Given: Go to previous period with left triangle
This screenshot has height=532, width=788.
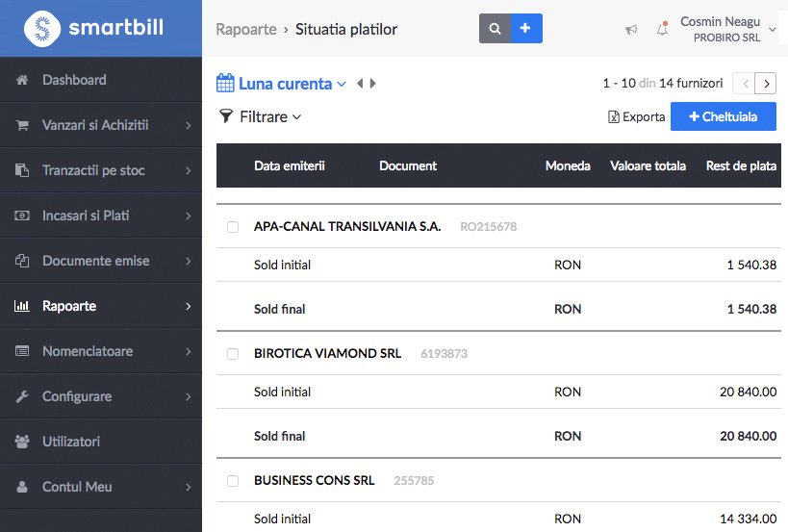Looking at the screenshot, I should [360, 84].
